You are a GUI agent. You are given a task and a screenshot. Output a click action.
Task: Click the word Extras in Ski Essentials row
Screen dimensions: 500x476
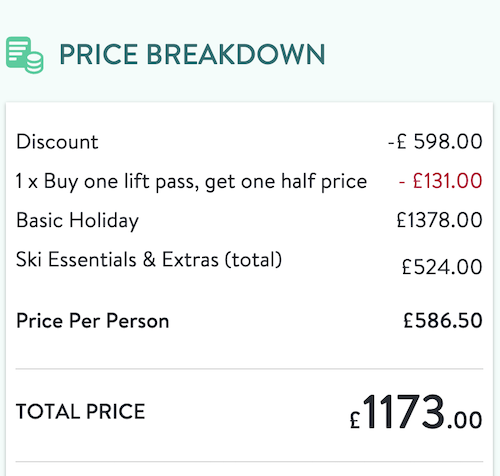click(190, 259)
